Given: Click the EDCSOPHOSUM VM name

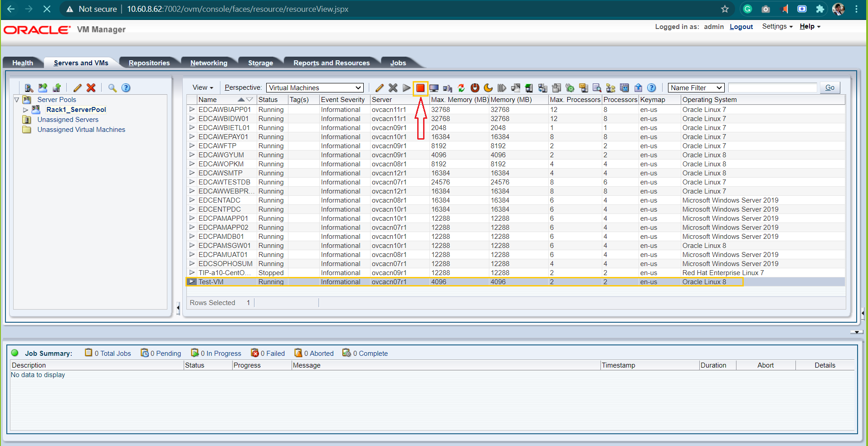Looking at the screenshot, I should click(x=225, y=263).
